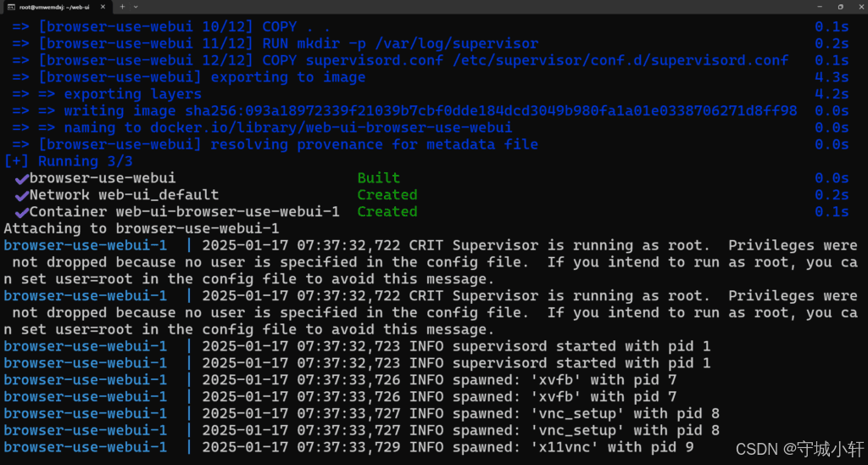Click the terminal icon on the tab
This screenshot has height=465, width=868.
(11, 7)
